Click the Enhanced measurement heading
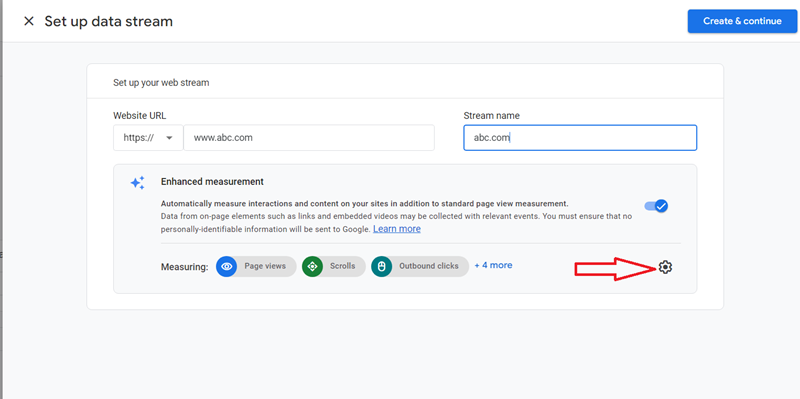 [x=212, y=182]
